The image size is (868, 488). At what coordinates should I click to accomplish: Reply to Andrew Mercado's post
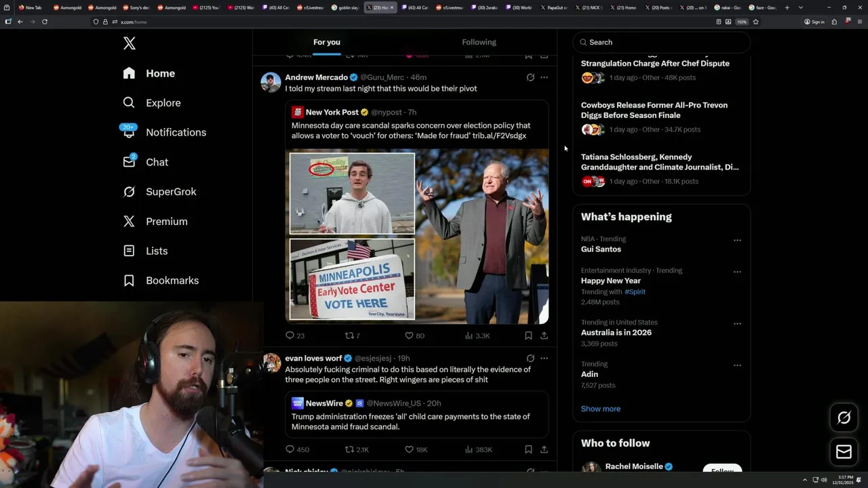pos(295,335)
